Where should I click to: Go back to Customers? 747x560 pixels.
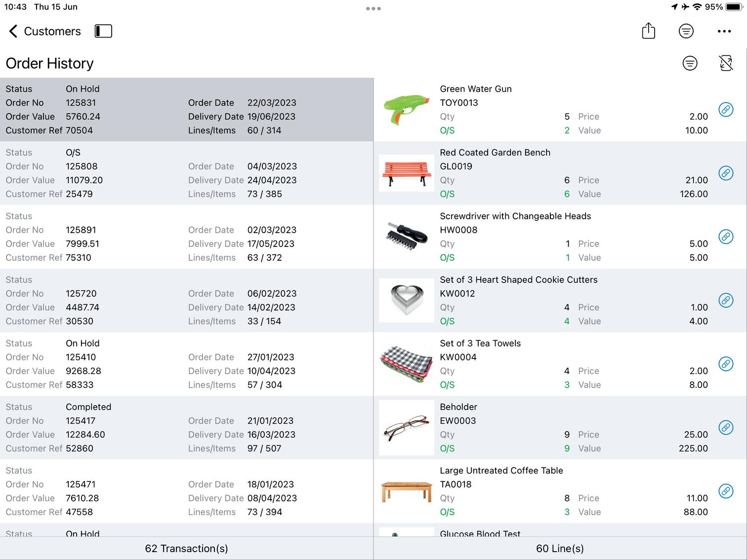point(45,31)
